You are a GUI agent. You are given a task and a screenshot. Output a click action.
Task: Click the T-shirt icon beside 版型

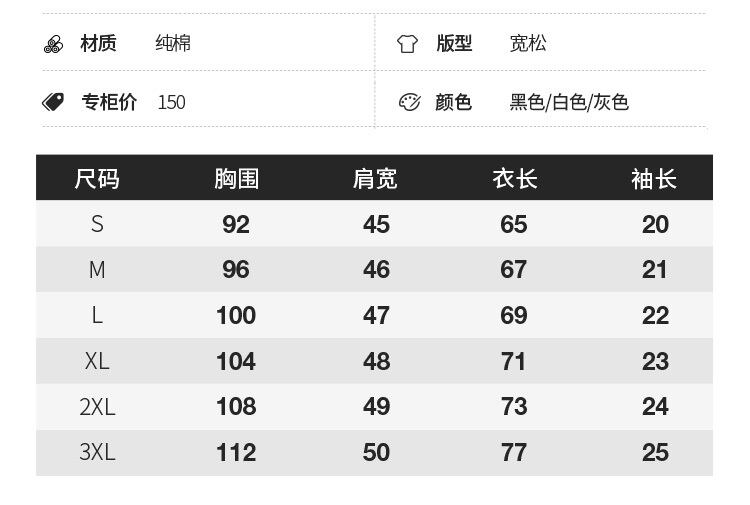point(407,44)
